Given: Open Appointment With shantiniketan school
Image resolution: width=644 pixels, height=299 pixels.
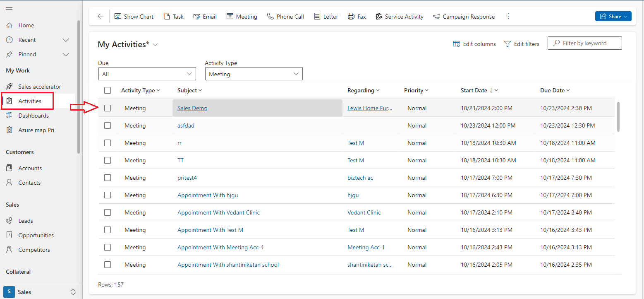Looking at the screenshot, I should [228, 265].
